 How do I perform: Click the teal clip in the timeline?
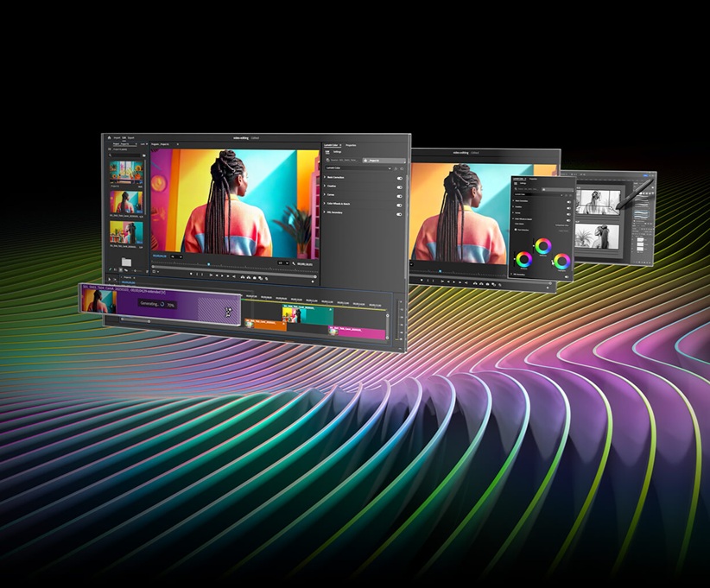coord(309,315)
